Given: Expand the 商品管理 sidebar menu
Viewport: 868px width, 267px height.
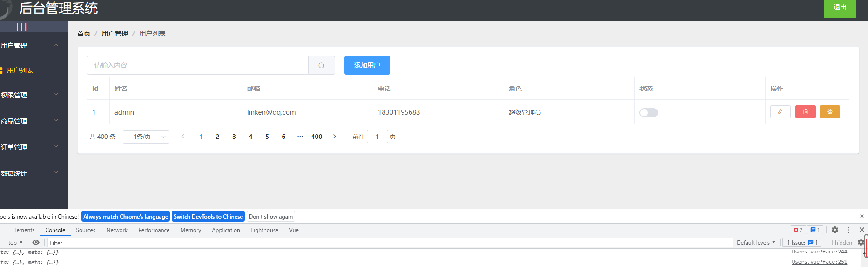Looking at the screenshot, I should pyautogui.click(x=34, y=121).
